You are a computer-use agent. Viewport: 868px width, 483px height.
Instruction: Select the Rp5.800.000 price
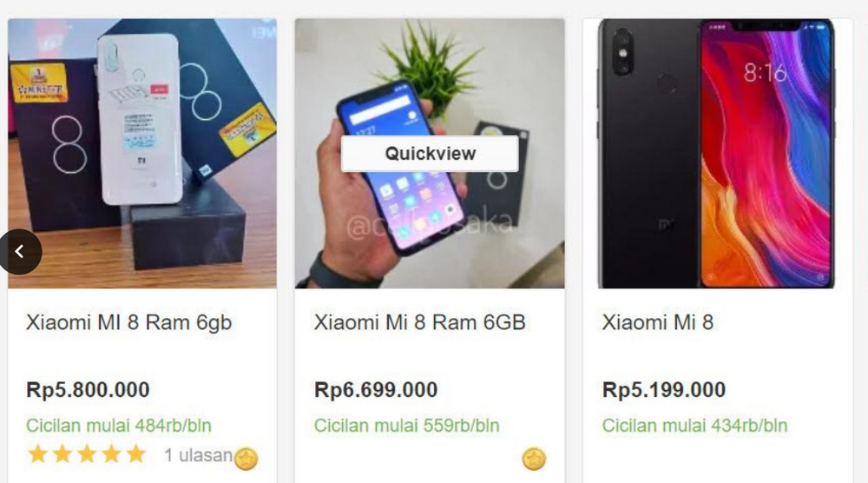pyautogui.click(x=88, y=390)
